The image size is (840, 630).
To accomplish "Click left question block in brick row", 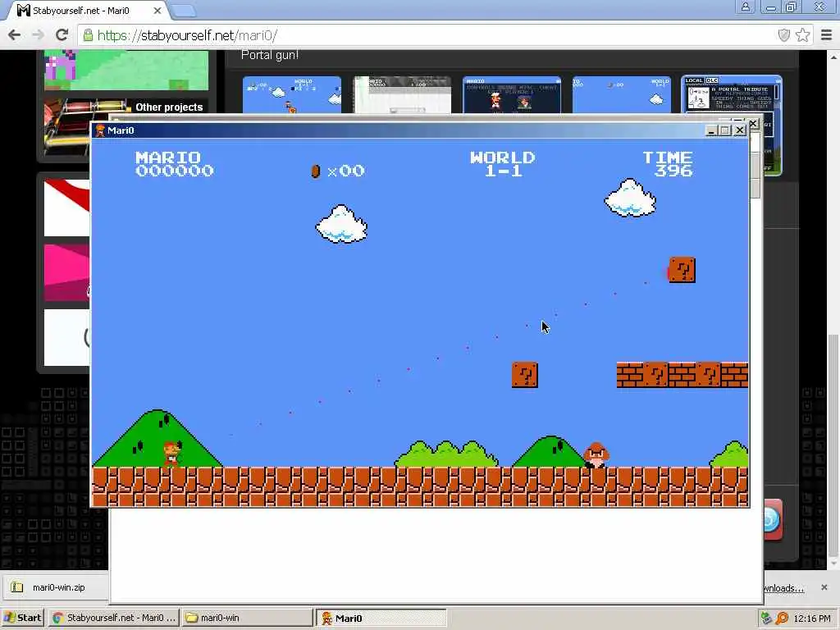I will pyautogui.click(x=656, y=375).
